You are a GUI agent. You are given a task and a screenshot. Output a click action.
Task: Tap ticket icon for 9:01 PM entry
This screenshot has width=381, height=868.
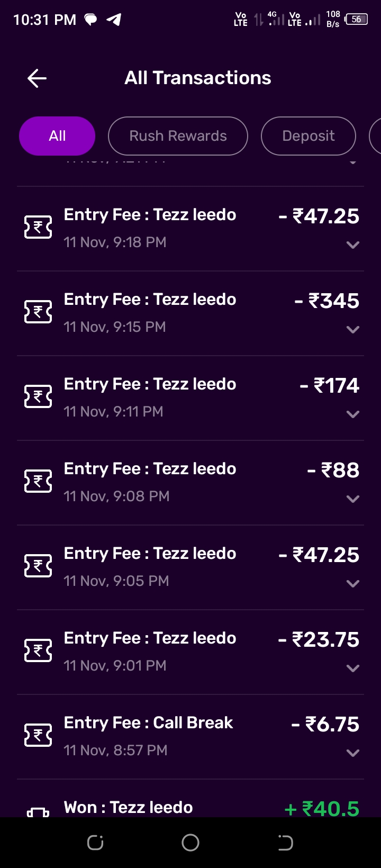(x=38, y=651)
